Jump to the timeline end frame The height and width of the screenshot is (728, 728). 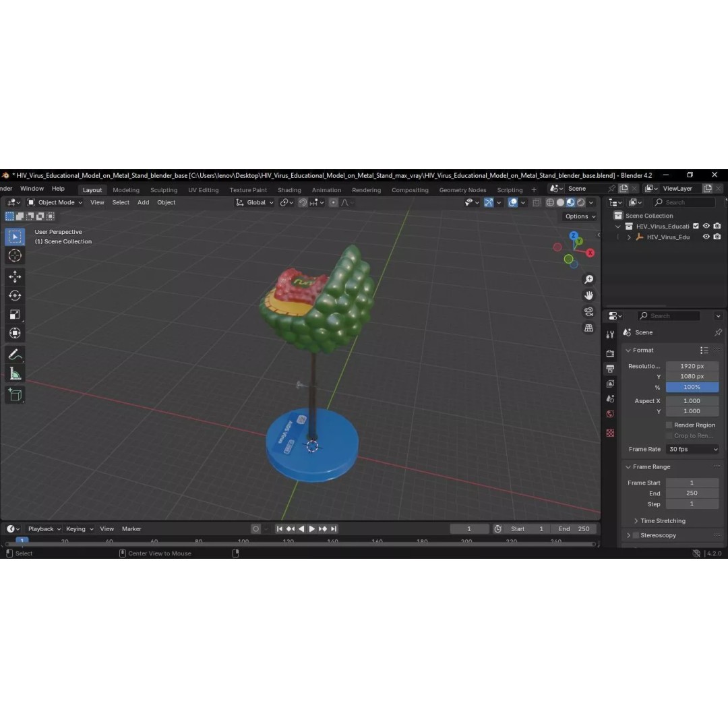coord(334,529)
